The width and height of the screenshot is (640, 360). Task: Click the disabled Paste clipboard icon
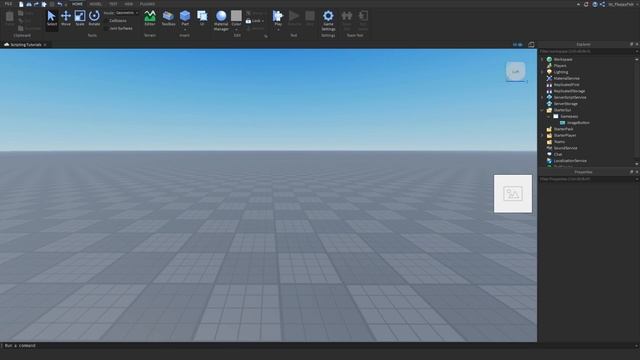coord(10,18)
